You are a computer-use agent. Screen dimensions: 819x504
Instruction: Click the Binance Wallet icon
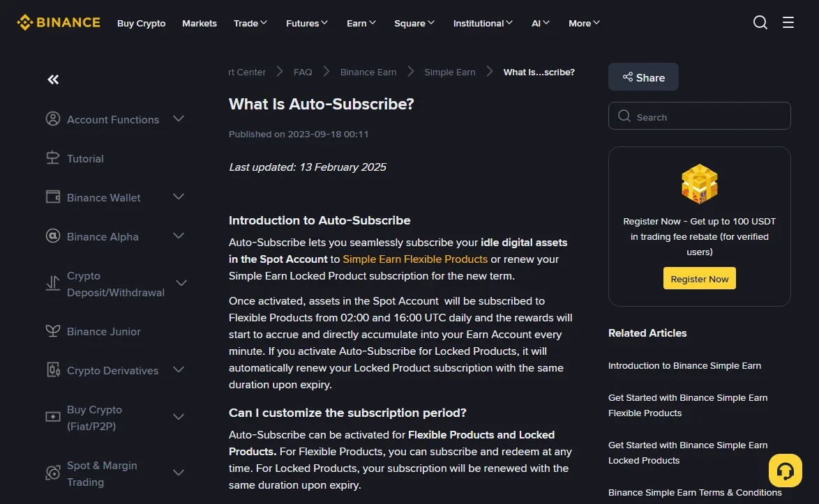53,197
